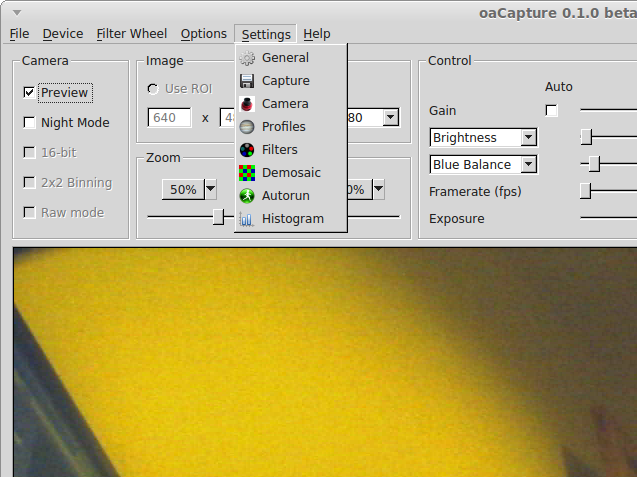Open Histogram settings entry
637x477 pixels.
pyautogui.click(x=291, y=219)
